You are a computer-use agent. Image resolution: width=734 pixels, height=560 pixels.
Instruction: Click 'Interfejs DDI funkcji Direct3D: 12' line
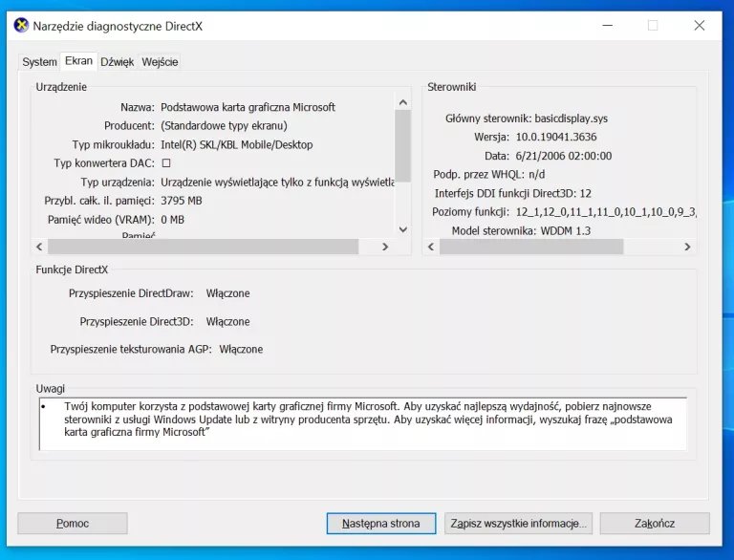[513, 193]
